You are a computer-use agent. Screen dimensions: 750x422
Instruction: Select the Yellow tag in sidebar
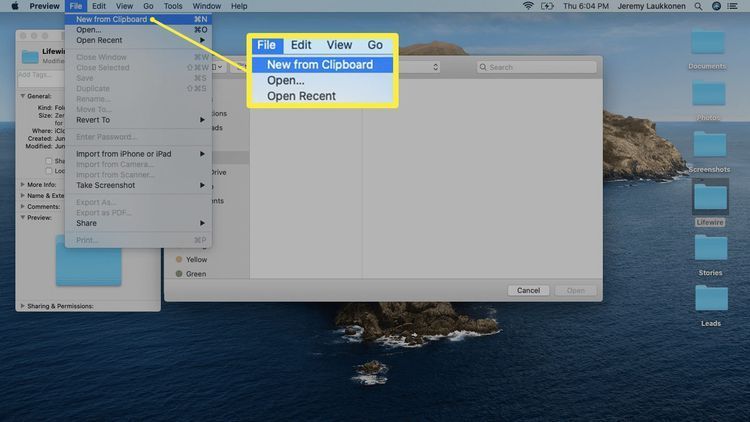[195, 259]
